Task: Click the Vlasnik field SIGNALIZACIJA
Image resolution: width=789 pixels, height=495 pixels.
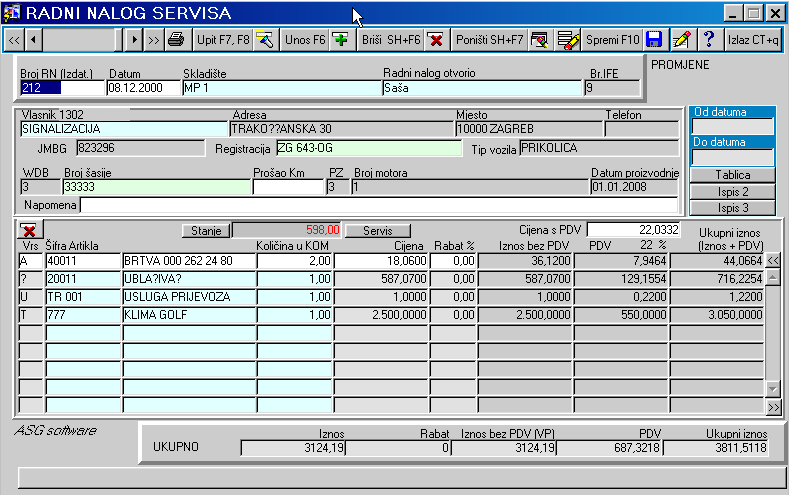Action: pyautogui.click(x=124, y=129)
